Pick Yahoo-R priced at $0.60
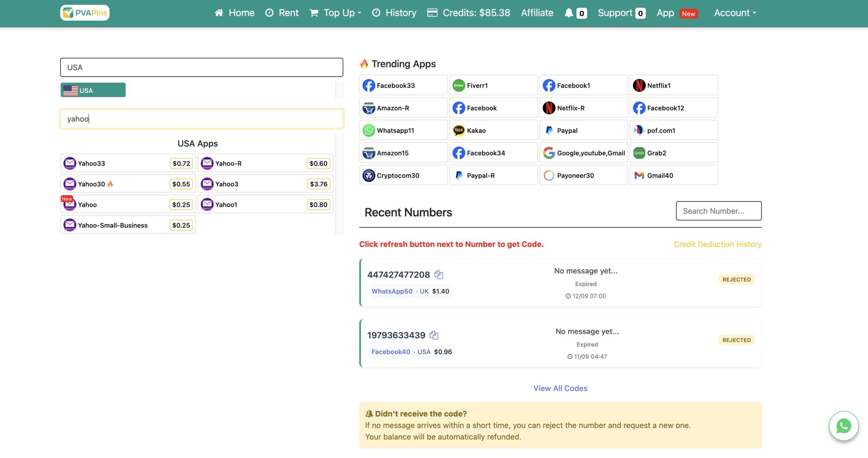The image size is (868, 458). (x=265, y=163)
